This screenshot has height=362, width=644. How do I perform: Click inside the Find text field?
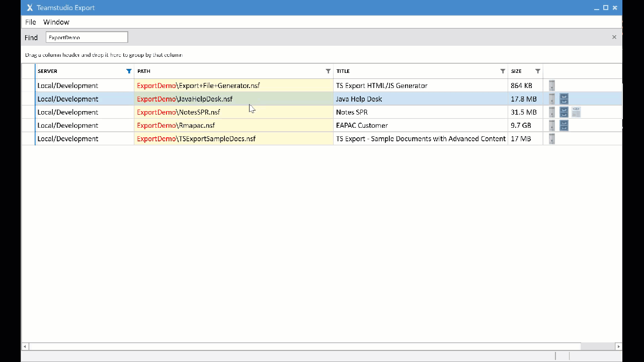click(87, 37)
